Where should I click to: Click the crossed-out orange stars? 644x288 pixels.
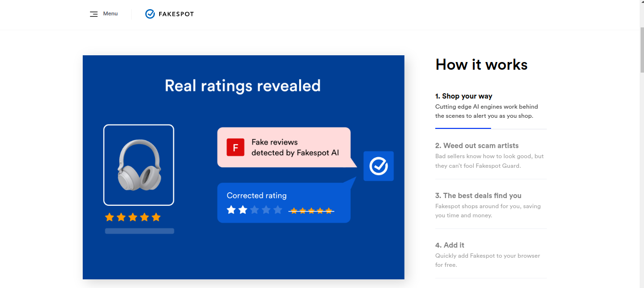(x=311, y=211)
